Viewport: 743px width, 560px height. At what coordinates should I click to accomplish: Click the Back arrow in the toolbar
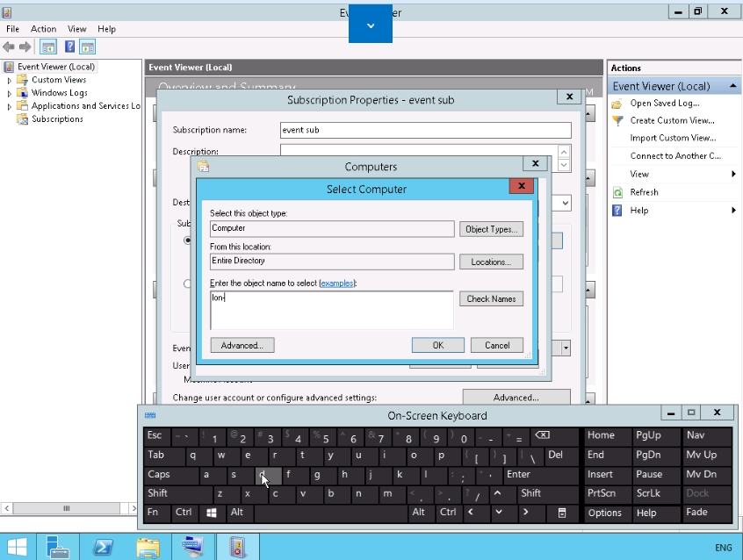[10, 47]
